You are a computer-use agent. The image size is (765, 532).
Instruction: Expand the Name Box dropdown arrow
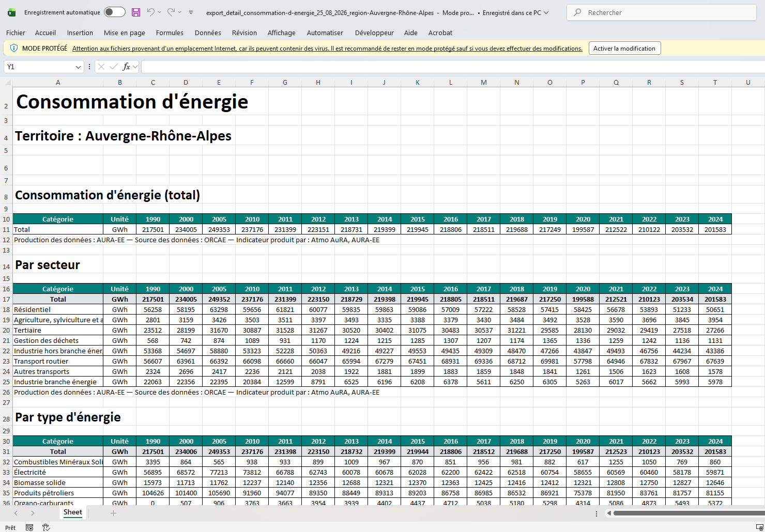(78, 67)
